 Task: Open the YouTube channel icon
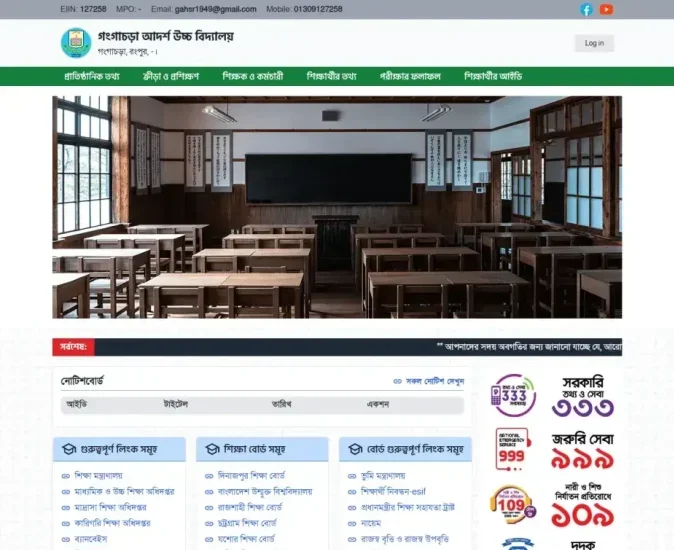pos(606,9)
